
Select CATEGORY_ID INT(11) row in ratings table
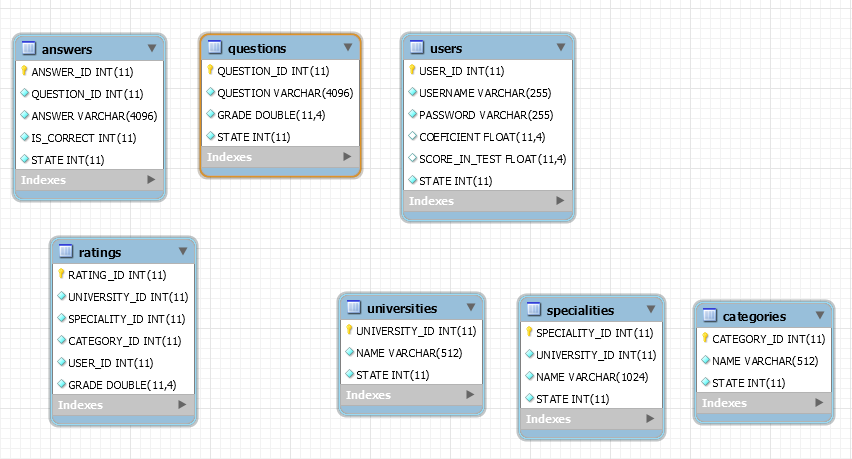pos(123,341)
